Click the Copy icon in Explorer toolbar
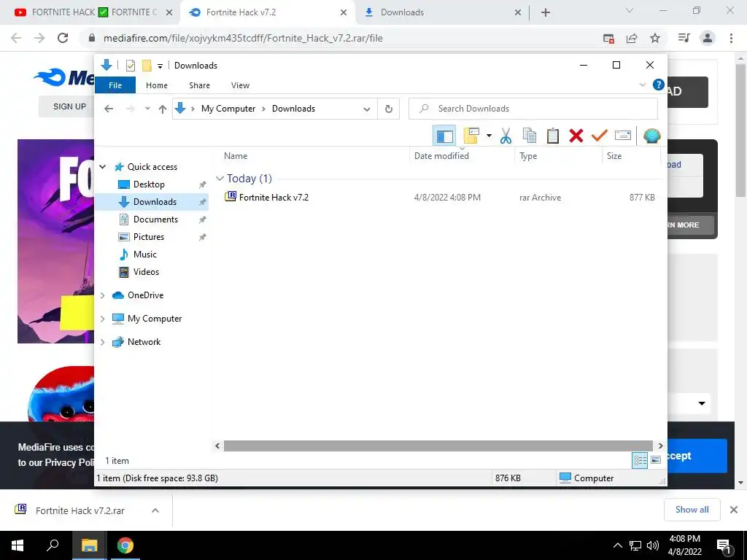747x560 pixels. pyautogui.click(x=530, y=136)
